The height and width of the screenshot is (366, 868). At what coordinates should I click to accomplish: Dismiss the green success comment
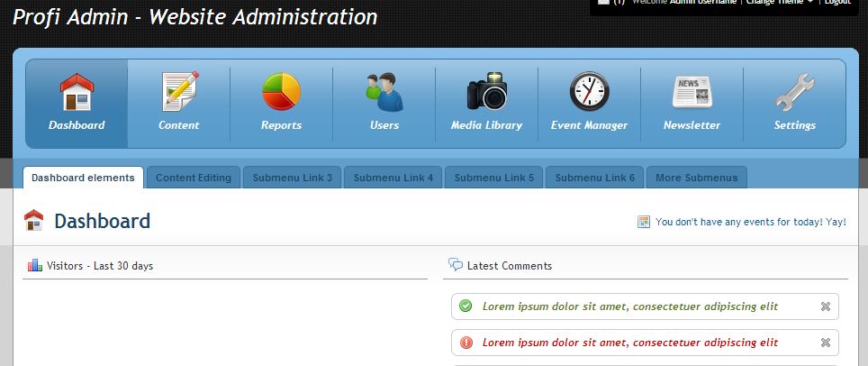click(825, 307)
